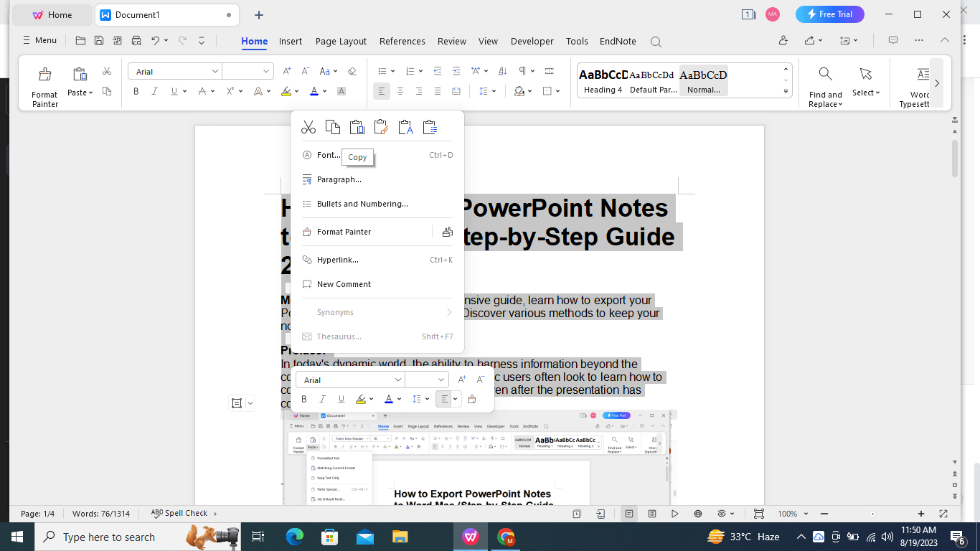The height and width of the screenshot is (551, 980).
Task: Toggle Bold in the ribbon toolbar
Action: (x=136, y=91)
